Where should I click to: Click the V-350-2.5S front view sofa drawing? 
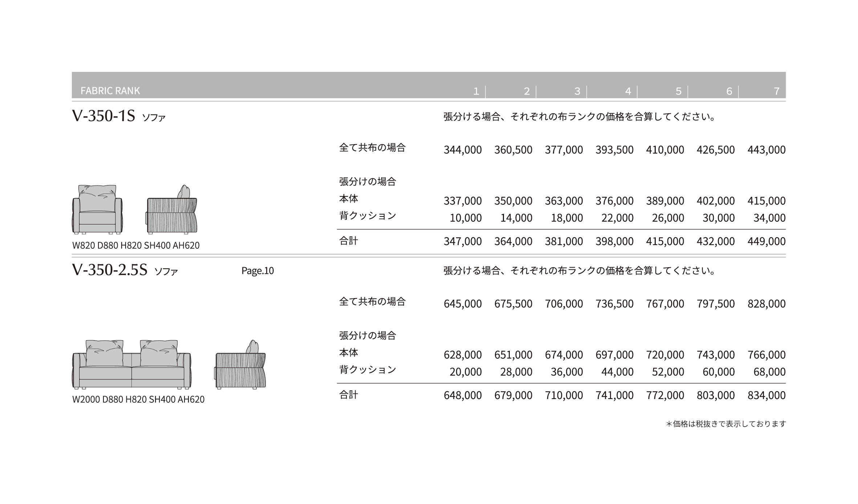(x=132, y=365)
